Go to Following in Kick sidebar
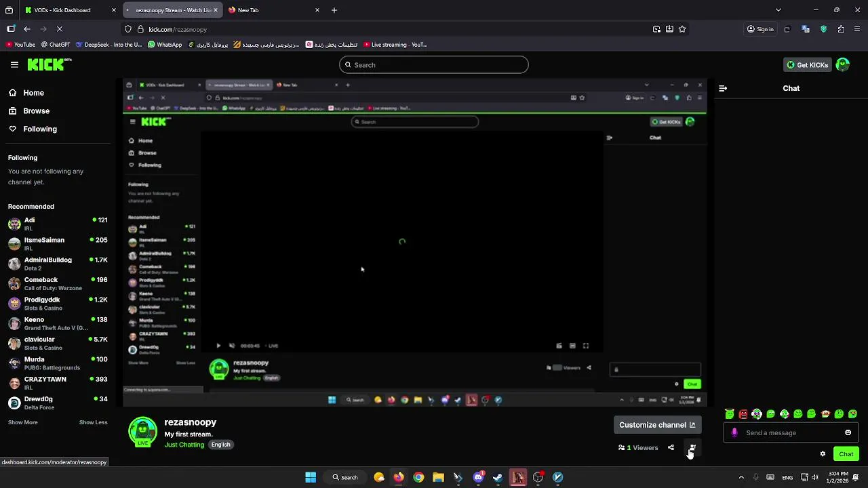Image resolution: width=868 pixels, height=488 pixels. tap(33, 129)
